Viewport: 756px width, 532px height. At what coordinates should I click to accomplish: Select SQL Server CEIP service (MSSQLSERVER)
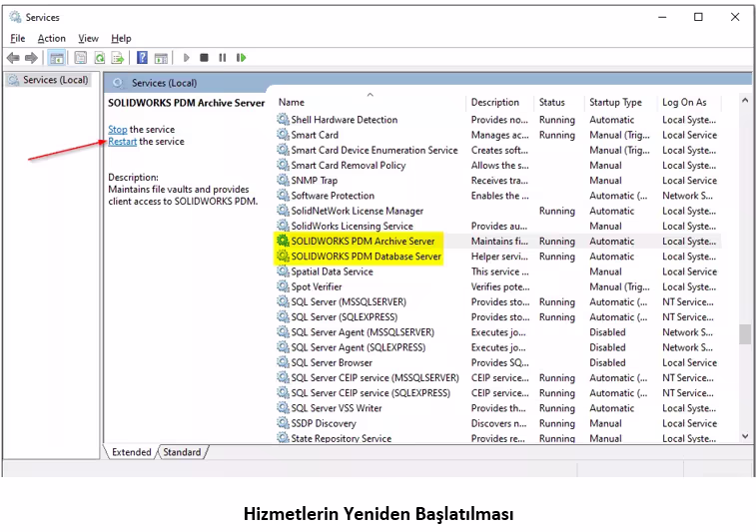(x=498, y=377)
